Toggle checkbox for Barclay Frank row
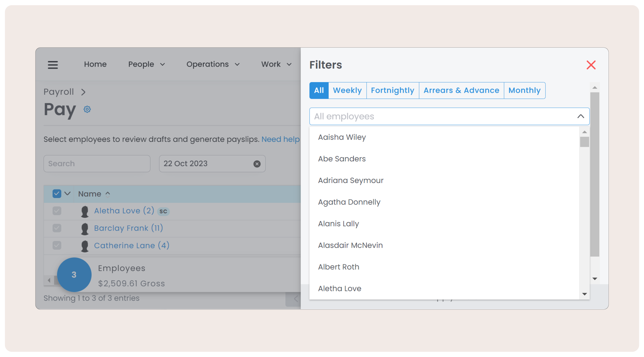Screen dimensions: 644x357 (x=57, y=228)
